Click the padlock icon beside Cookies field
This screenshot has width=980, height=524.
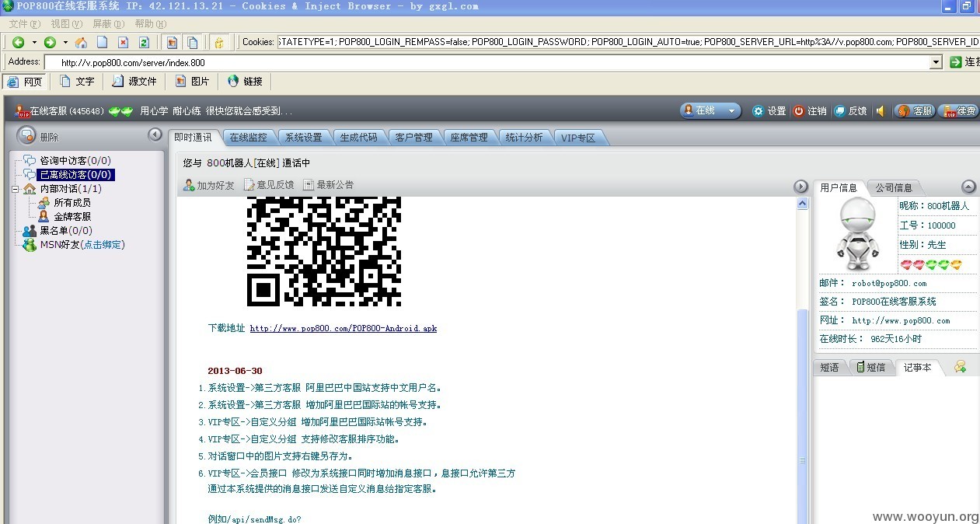219,42
